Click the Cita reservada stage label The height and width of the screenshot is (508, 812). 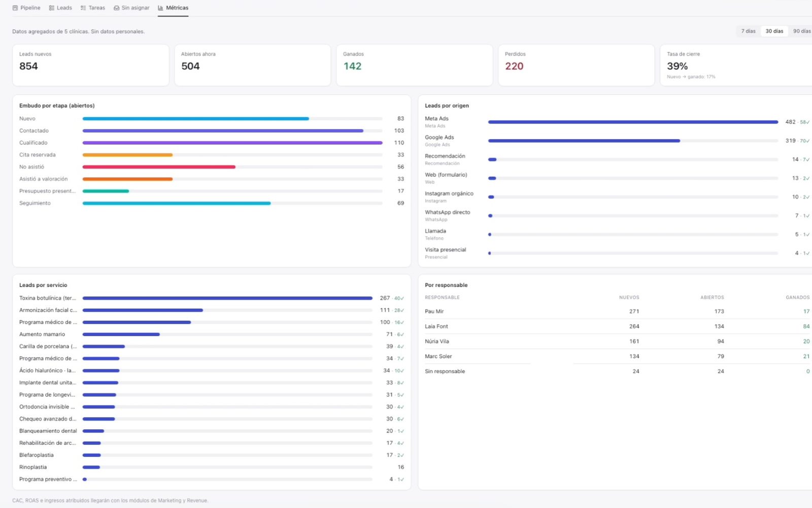[x=38, y=155]
